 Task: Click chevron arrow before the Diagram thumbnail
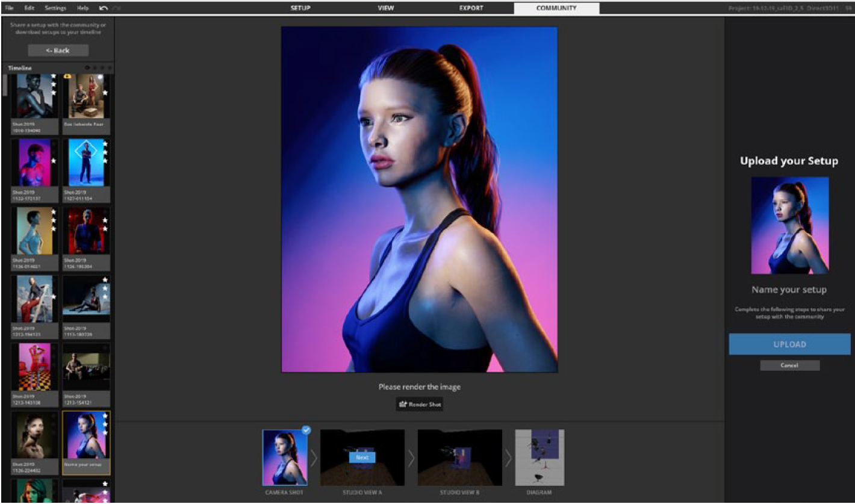coord(508,458)
